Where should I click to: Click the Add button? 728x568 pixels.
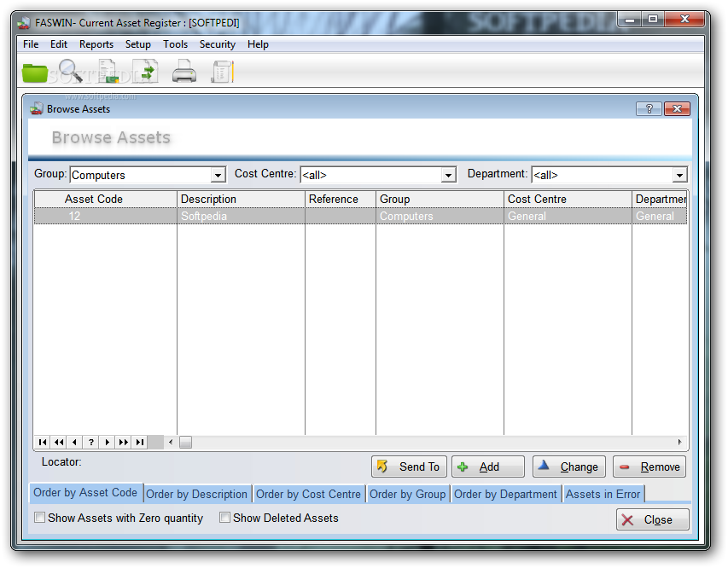488,467
